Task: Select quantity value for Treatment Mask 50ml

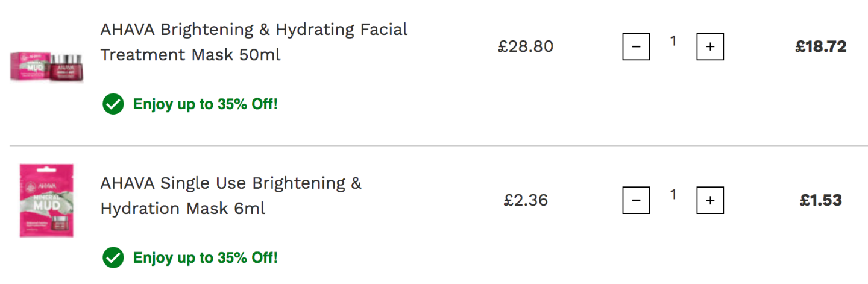Action: 673,41
